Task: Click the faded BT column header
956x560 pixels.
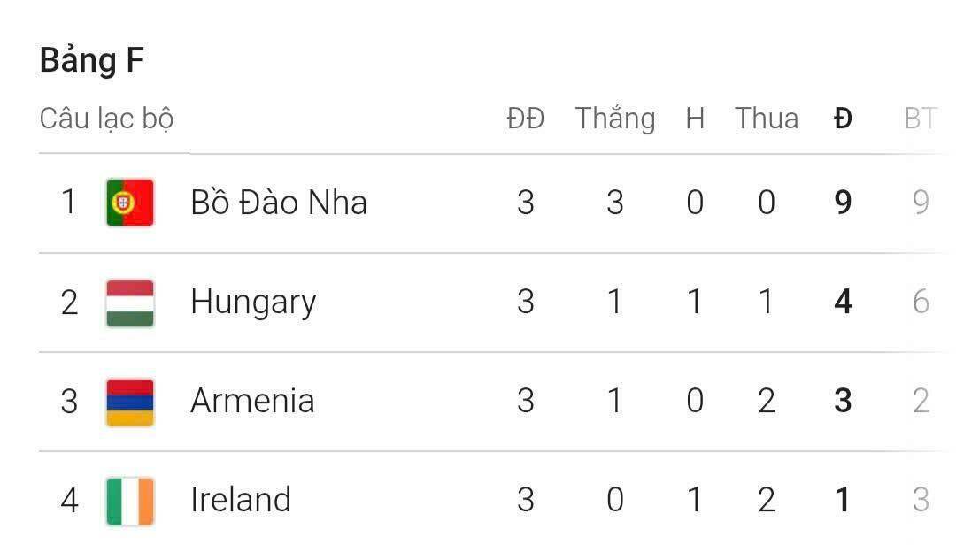Action: [920, 119]
